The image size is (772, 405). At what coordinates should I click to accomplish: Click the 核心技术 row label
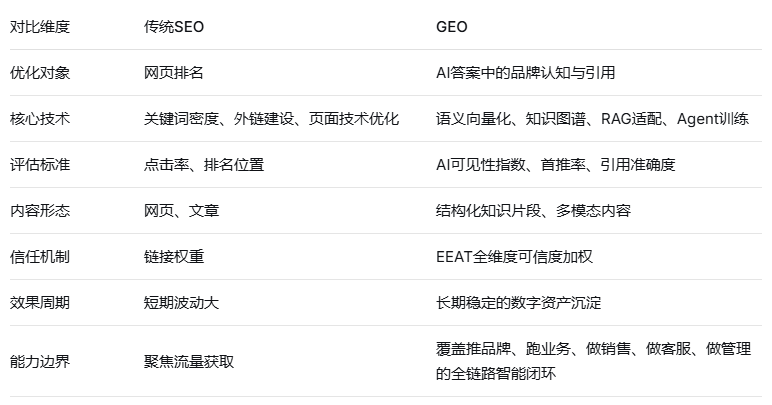(40, 119)
